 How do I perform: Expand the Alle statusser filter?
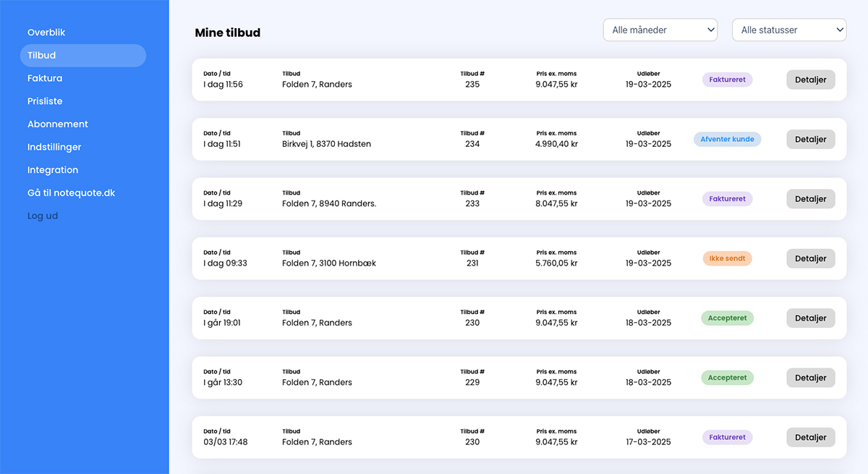pos(788,30)
